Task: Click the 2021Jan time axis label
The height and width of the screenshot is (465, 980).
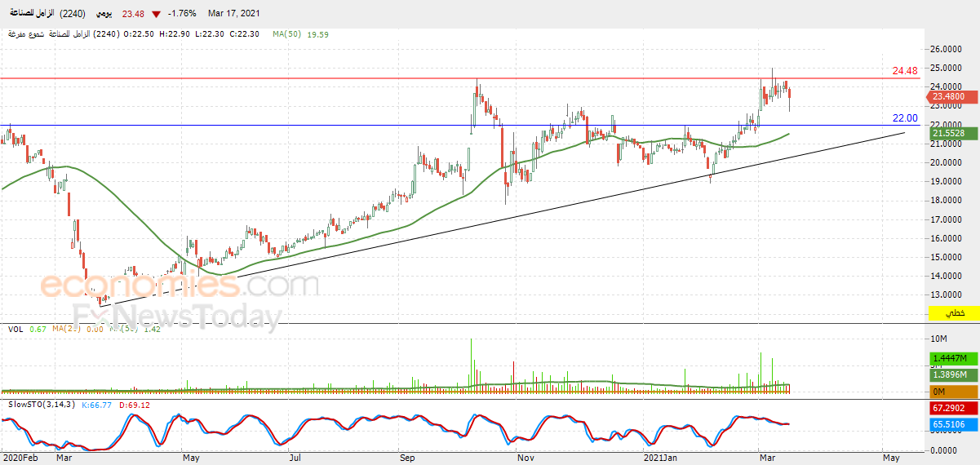Action: click(661, 458)
